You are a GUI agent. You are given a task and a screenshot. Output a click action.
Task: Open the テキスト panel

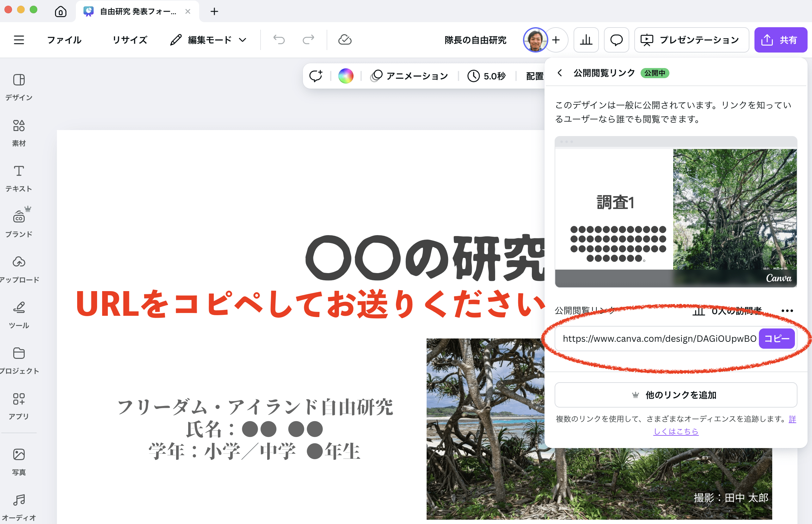[19, 178]
